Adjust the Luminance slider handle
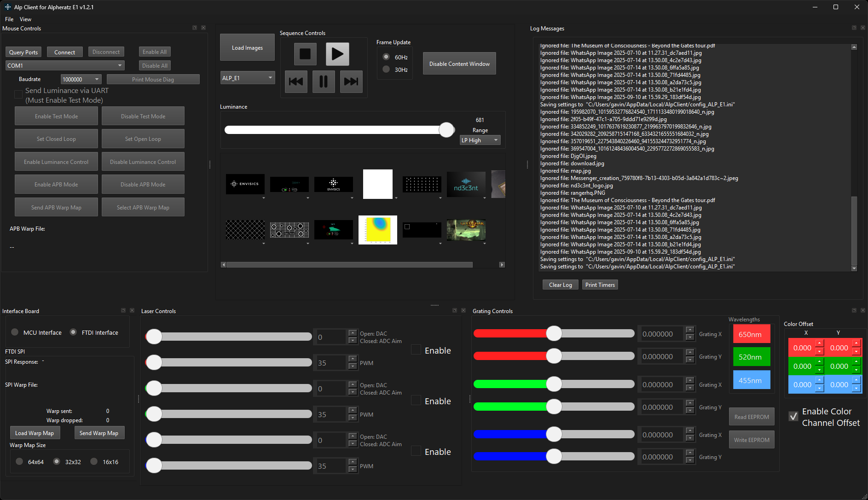Viewport: 868px width, 500px height. [446, 130]
